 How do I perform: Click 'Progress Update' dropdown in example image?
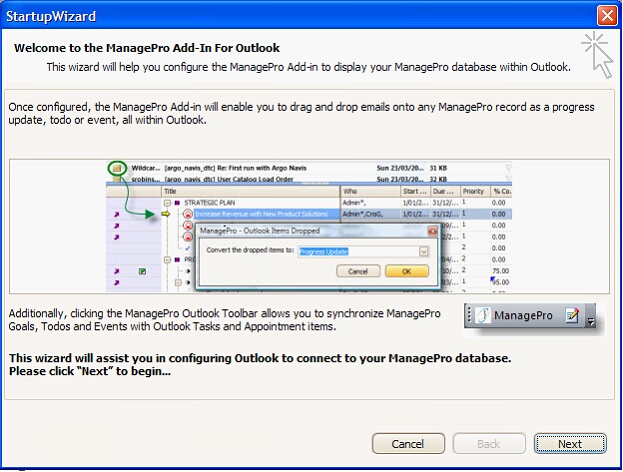click(363, 251)
